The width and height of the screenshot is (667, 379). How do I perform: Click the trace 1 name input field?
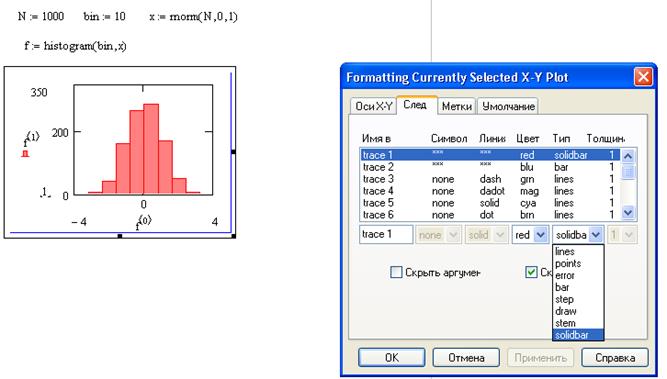coord(386,234)
